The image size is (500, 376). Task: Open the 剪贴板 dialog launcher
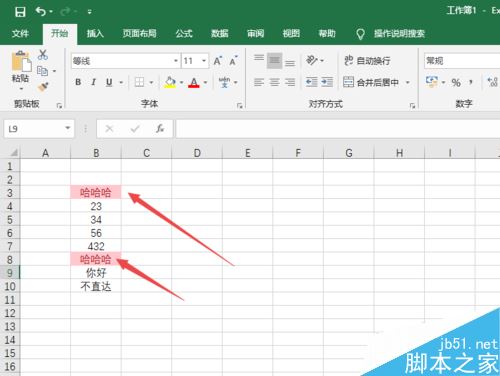click(x=59, y=106)
